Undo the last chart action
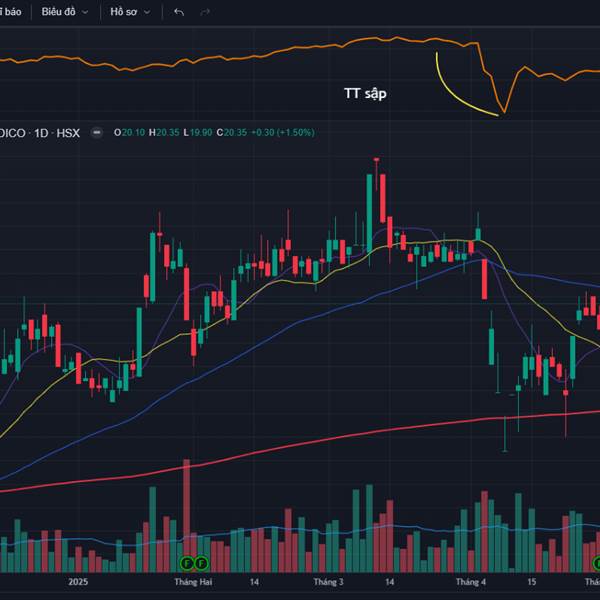This screenshot has width=600, height=600. coord(179,12)
